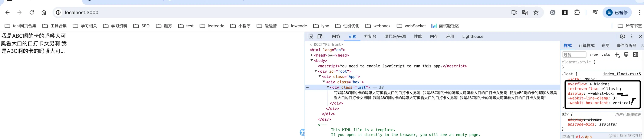
Task: Open the 小程序 bookmark folder
Action: (x=240, y=26)
